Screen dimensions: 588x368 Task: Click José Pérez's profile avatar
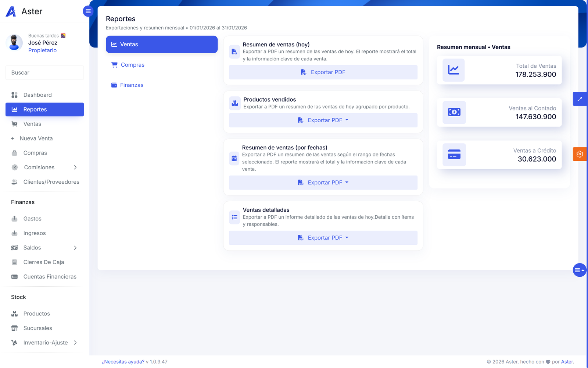(x=14, y=43)
